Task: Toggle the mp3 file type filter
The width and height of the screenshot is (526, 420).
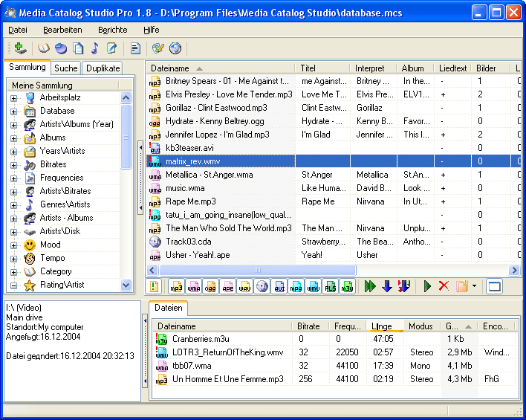Action: coord(177,287)
